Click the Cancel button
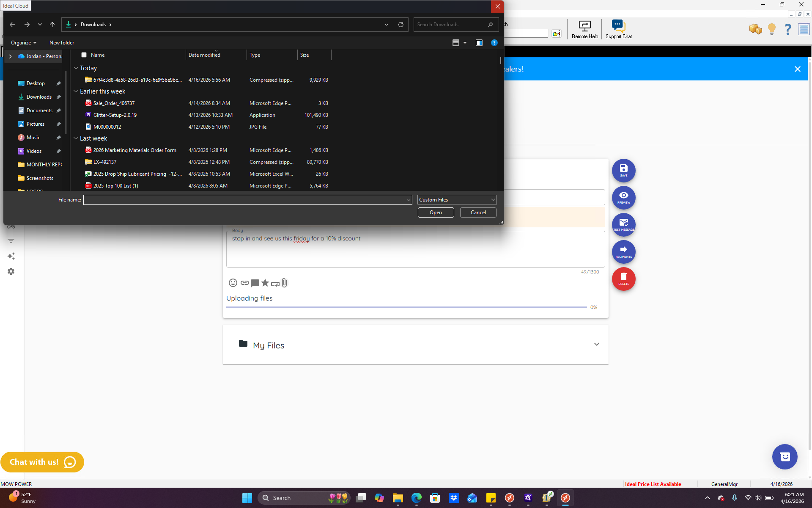 pos(478,213)
